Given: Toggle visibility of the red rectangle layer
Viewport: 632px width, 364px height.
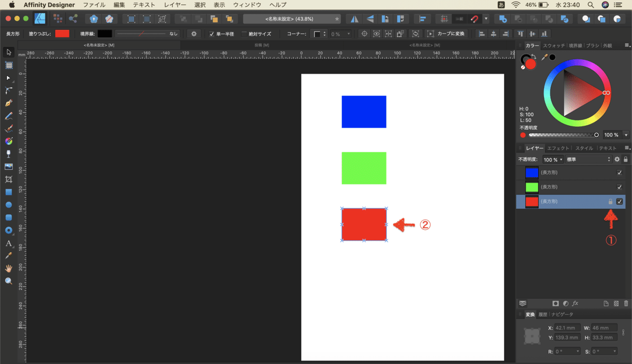Looking at the screenshot, I should (x=619, y=201).
